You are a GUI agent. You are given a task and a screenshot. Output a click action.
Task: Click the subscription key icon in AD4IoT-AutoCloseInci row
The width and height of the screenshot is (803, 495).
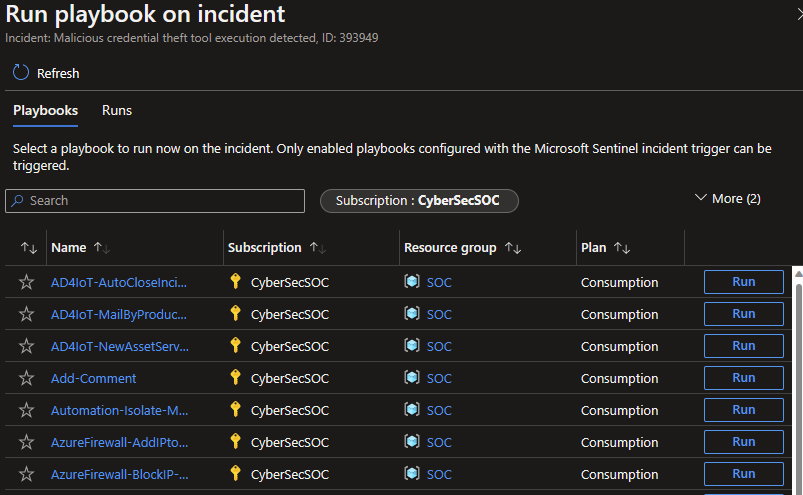point(236,281)
